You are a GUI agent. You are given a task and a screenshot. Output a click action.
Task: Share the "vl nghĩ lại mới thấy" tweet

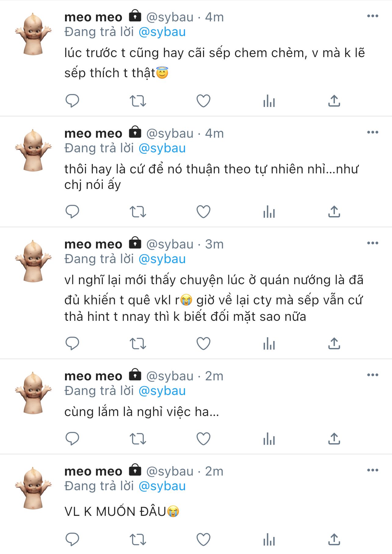point(334,344)
